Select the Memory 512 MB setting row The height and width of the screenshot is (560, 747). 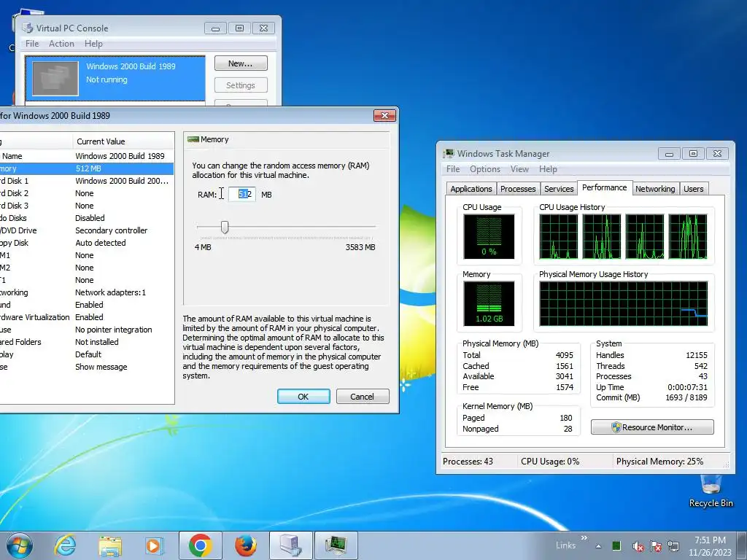(x=86, y=168)
